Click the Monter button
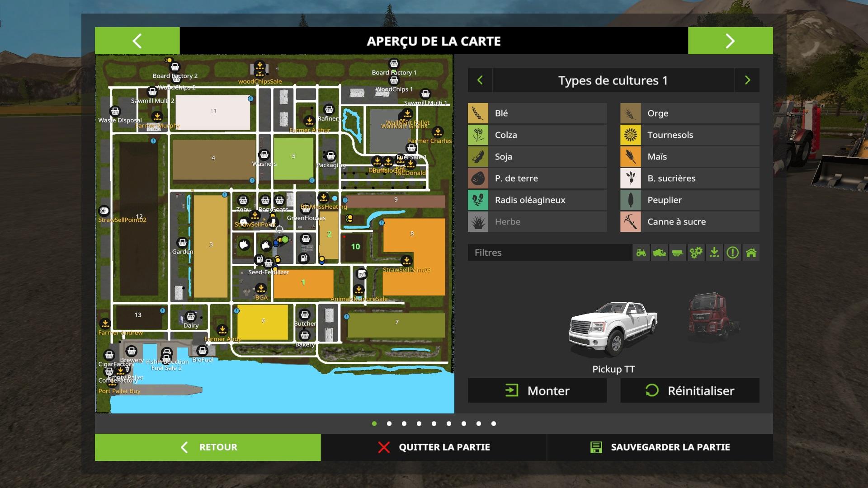The width and height of the screenshot is (868, 488). 537,390
